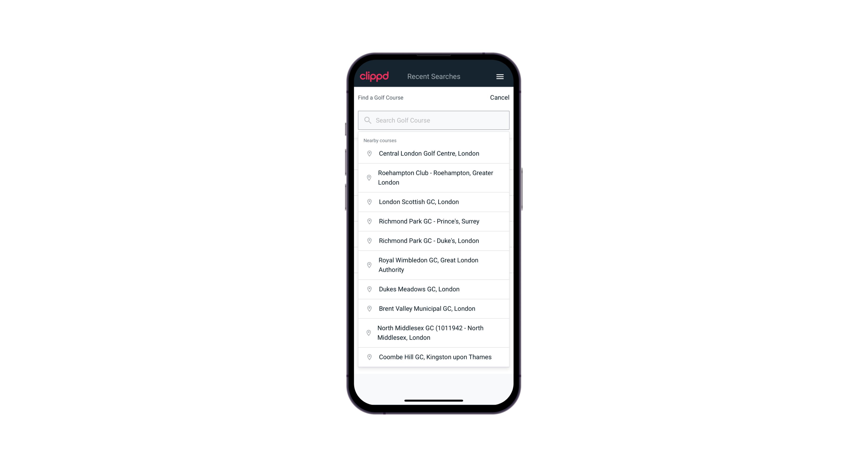
Task: Click the location pin for Coombe Hill GC
Action: [x=368, y=357]
